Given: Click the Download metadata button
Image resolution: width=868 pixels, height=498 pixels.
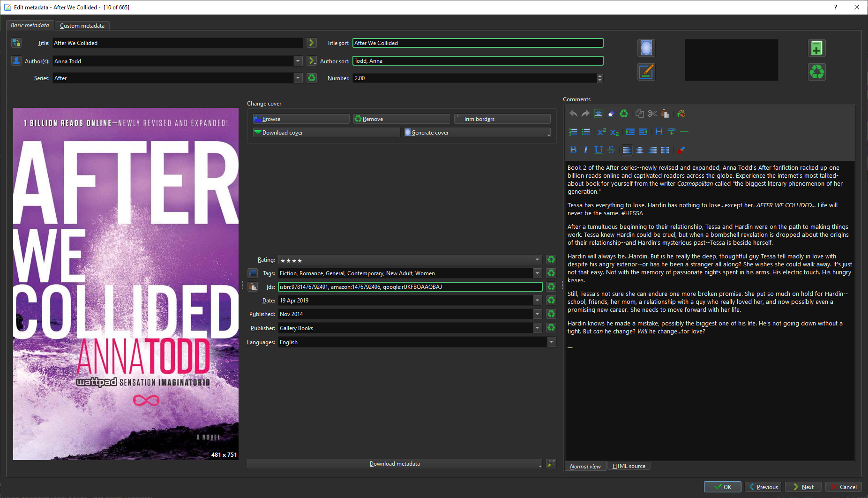Looking at the screenshot, I should 394,464.
